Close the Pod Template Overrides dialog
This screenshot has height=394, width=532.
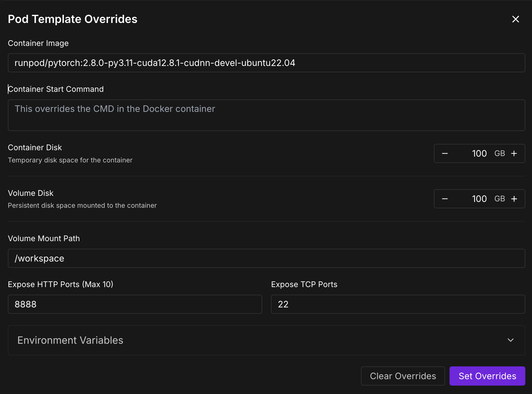pos(515,19)
